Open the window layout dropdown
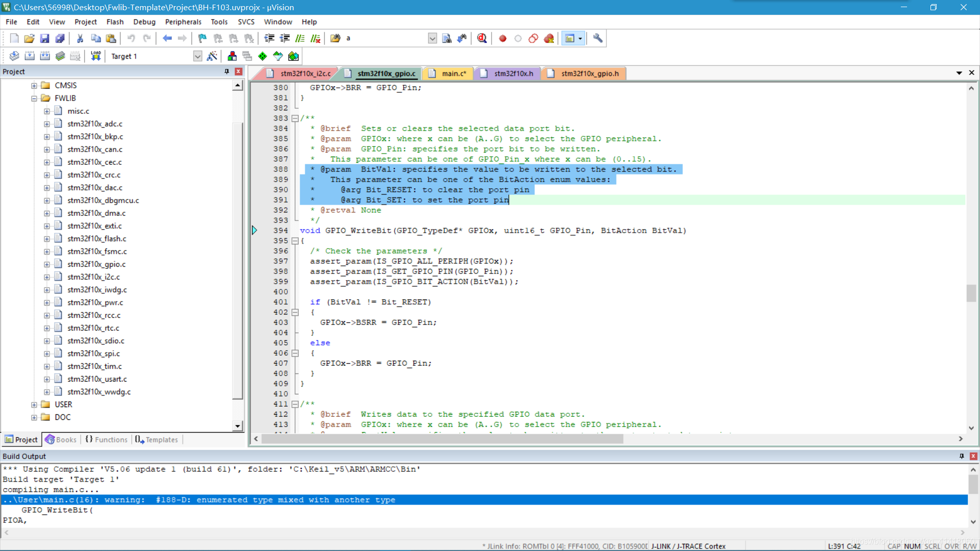The width and height of the screenshot is (980, 551). tap(580, 38)
